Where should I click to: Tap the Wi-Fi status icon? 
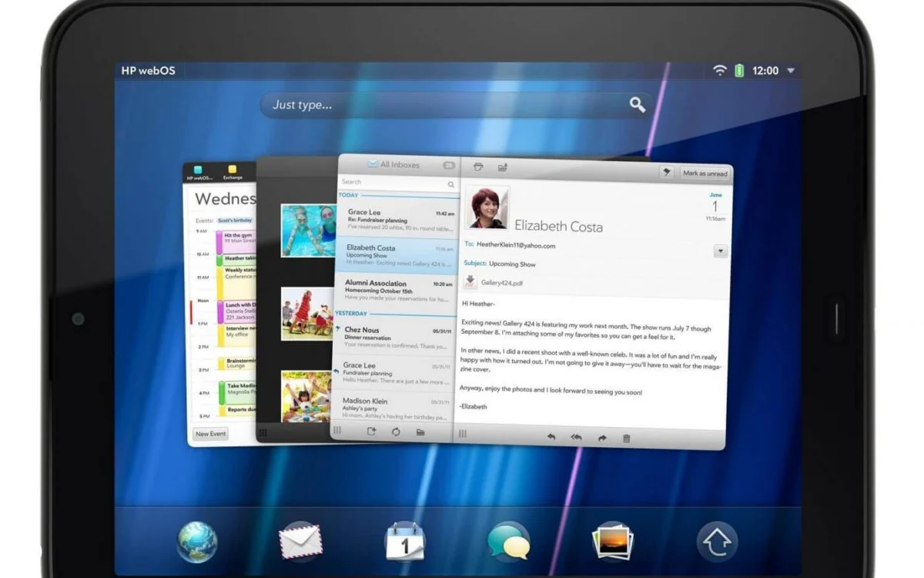pos(720,70)
